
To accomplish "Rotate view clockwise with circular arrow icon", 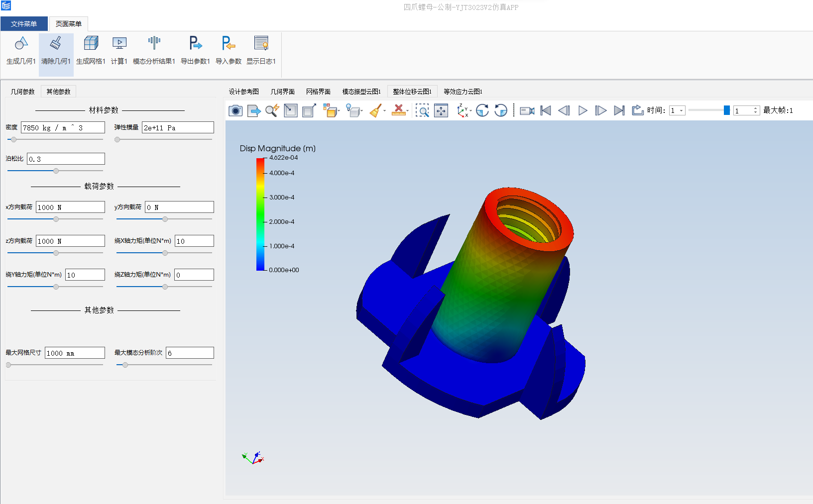I will [482, 110].
